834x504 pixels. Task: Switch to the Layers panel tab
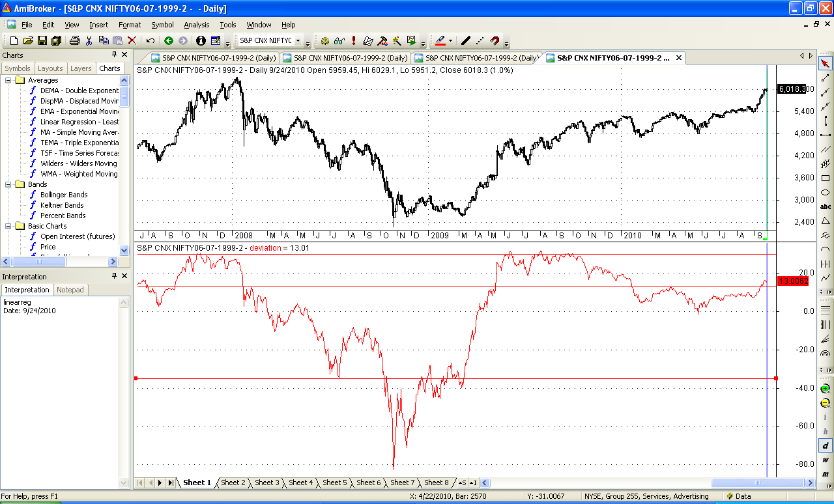81,68
